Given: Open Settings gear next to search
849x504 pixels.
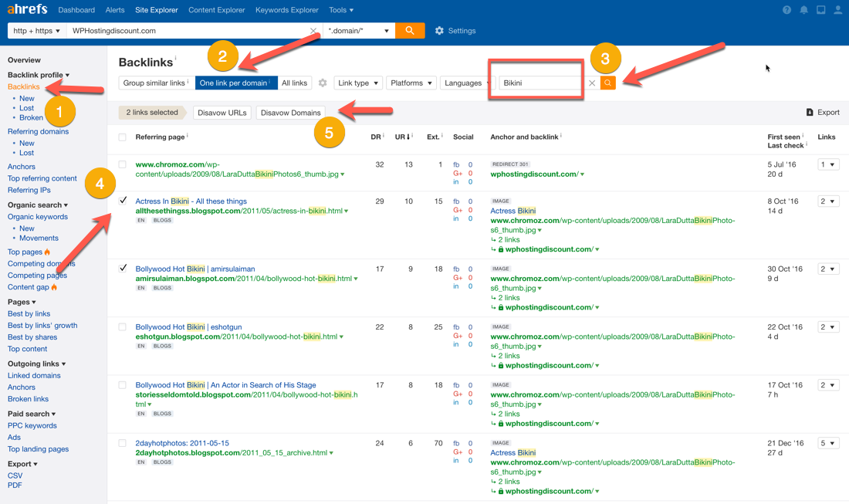Looking at the screenshot, I should point(455,31).
